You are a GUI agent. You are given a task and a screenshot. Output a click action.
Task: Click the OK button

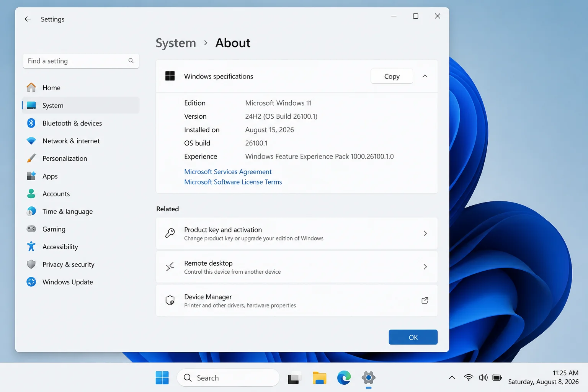(x=413, y=337)
